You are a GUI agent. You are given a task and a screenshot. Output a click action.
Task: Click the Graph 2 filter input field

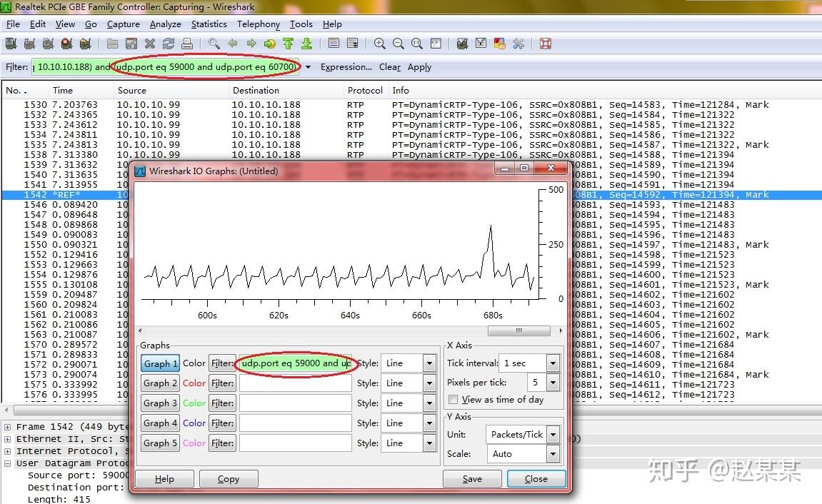tap(295, 383)
